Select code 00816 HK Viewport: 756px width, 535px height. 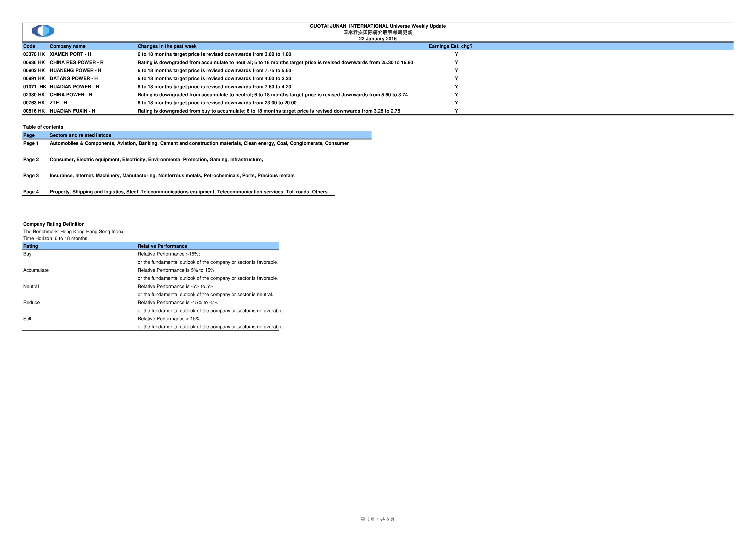pos(34,111)
